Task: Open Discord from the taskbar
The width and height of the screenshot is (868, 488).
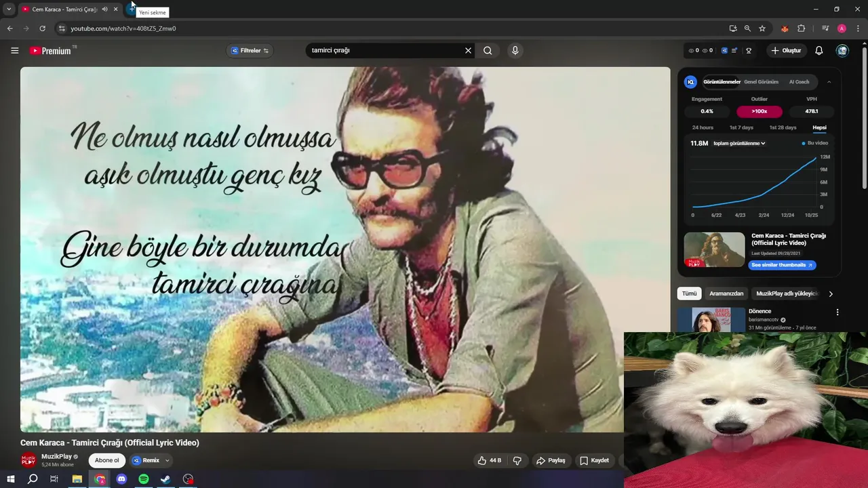Action: click(x=121, y=479)
